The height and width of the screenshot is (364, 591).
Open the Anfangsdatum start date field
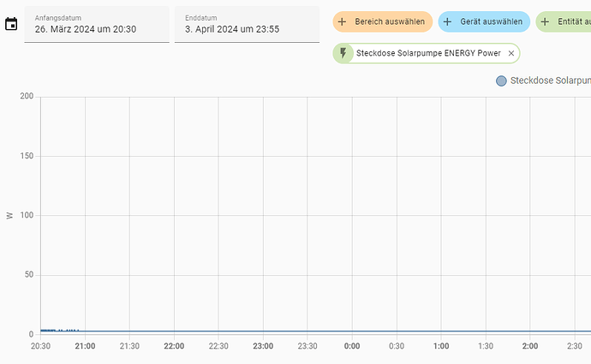pyautogui.click(x=96, y=23)
